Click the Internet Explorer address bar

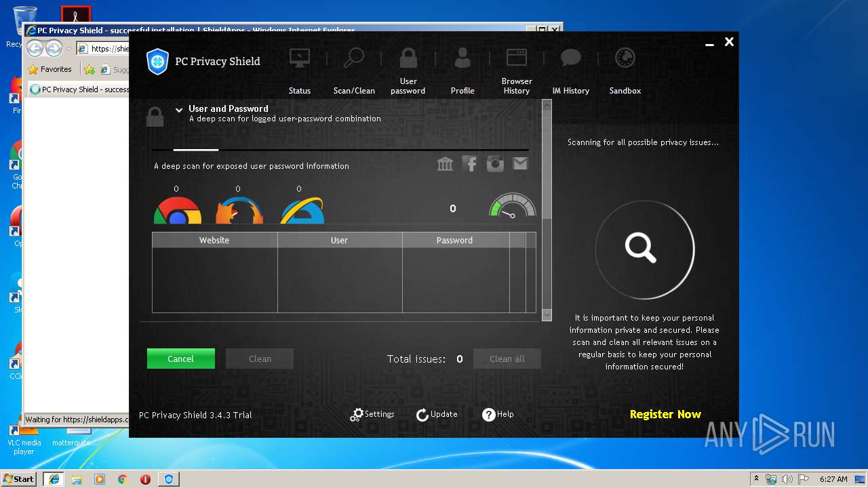pyautogui.click(x=102, y=48)
